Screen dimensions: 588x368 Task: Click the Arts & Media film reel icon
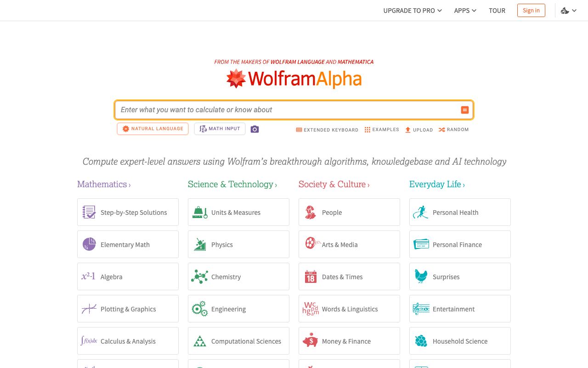pos(312,243)
